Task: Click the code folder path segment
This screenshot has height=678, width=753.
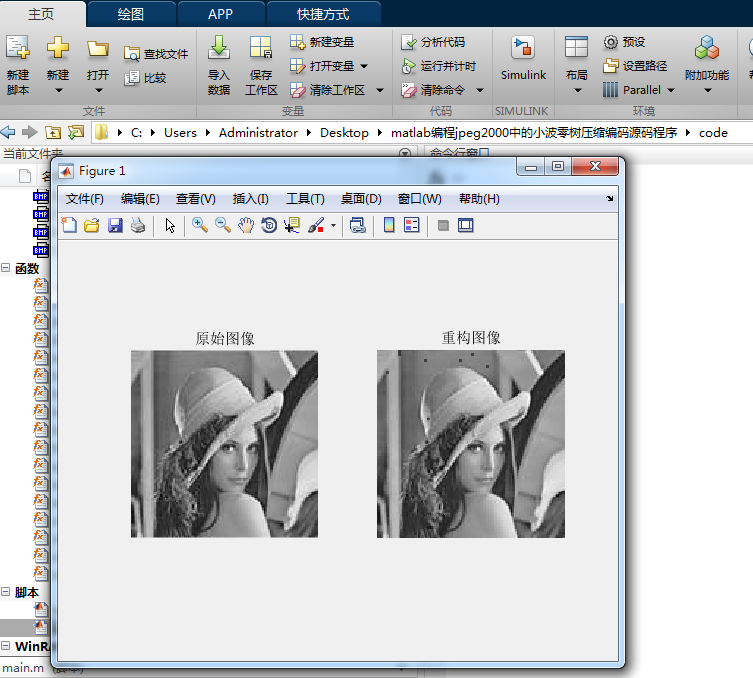Action: (713, 133)
